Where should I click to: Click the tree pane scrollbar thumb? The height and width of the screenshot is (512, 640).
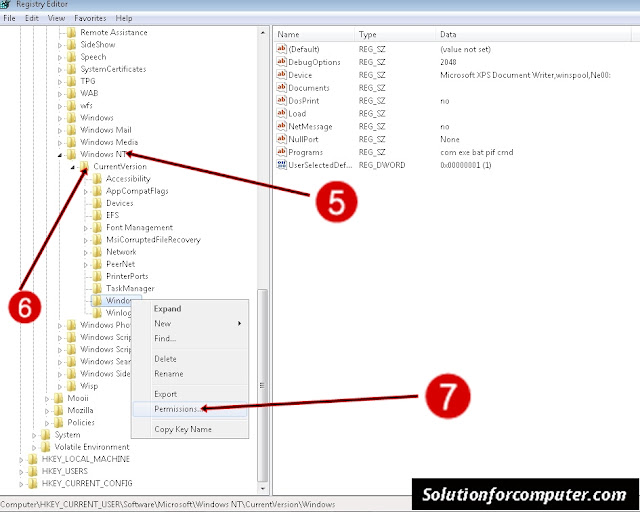(x=262, y=385)
